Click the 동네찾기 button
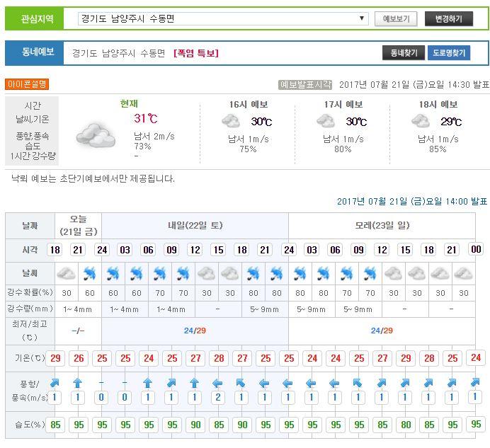Viewport: 490px width, 448px height. (x=403, y=53)
